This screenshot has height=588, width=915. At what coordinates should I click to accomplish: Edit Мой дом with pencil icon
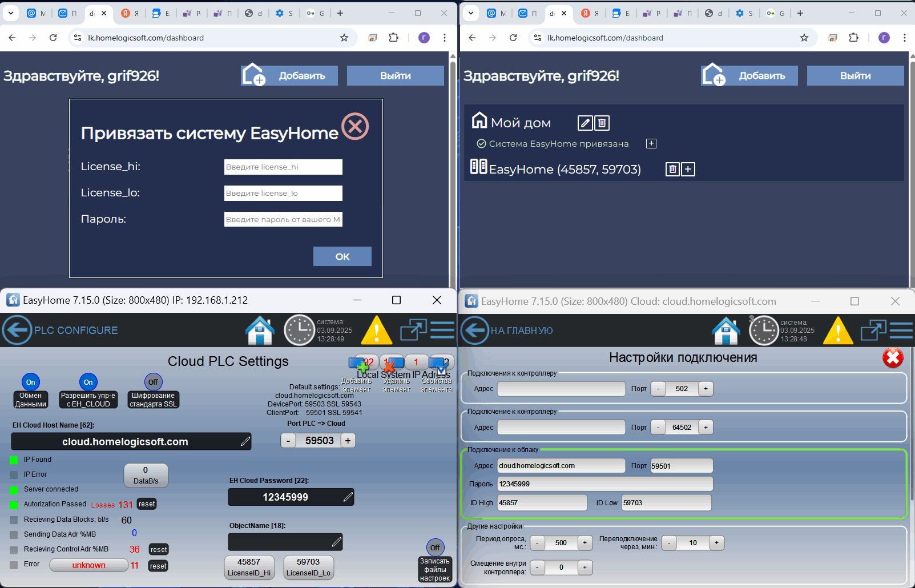[585, 123]
